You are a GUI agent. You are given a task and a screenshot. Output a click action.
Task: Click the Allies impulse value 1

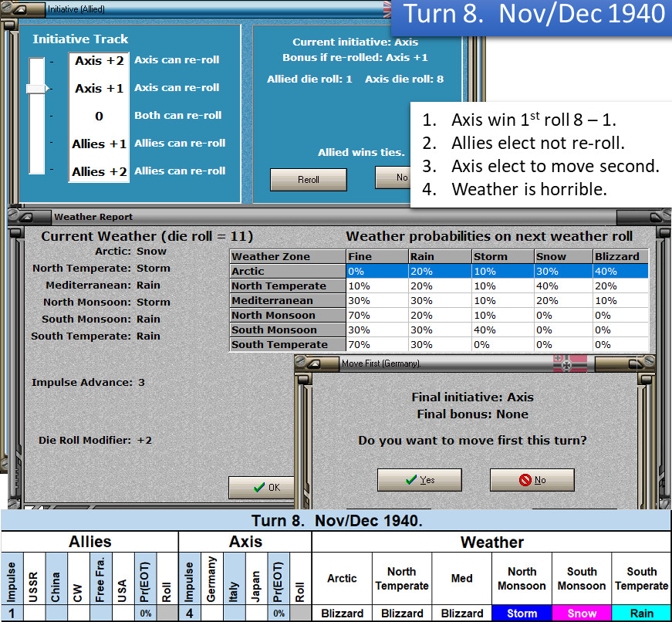(x=12, y=614)
